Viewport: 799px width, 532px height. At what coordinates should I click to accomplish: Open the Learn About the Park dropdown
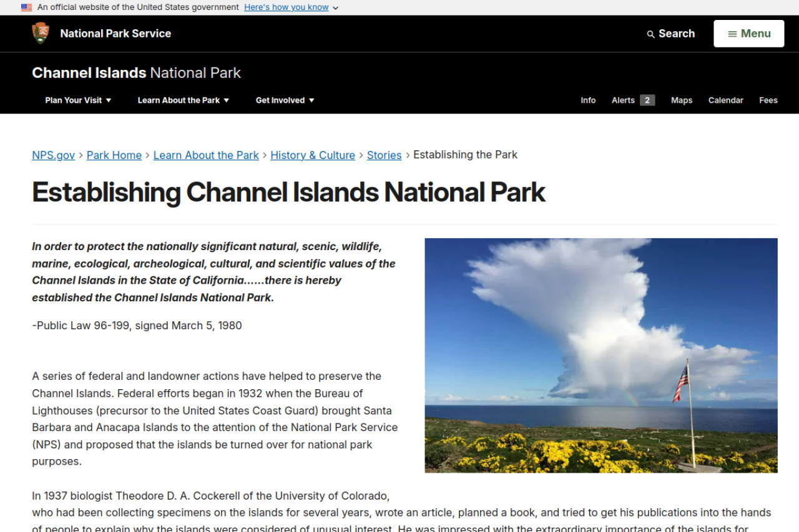pyautogui.click(x=184, y=100)
